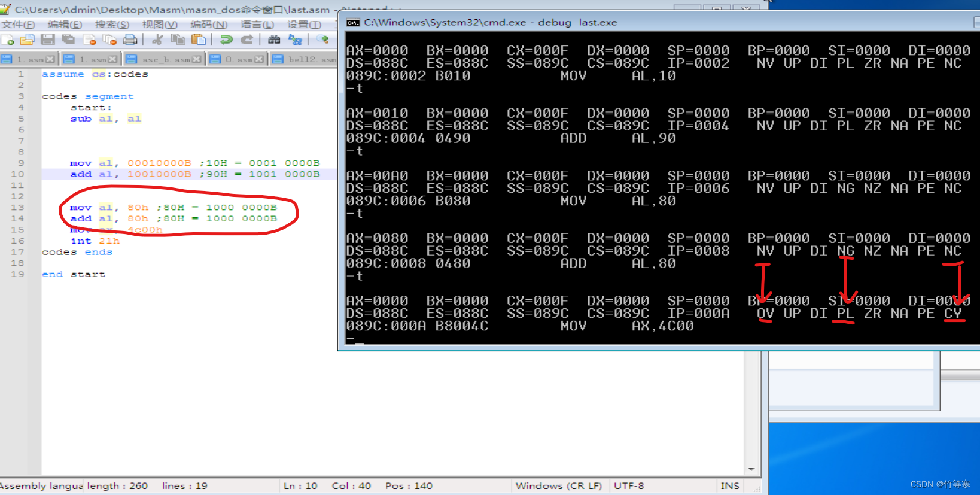Click the editor scrollbar down arrow
The height and width of the screenshot is (495, 980).
[x=751, y=469]
